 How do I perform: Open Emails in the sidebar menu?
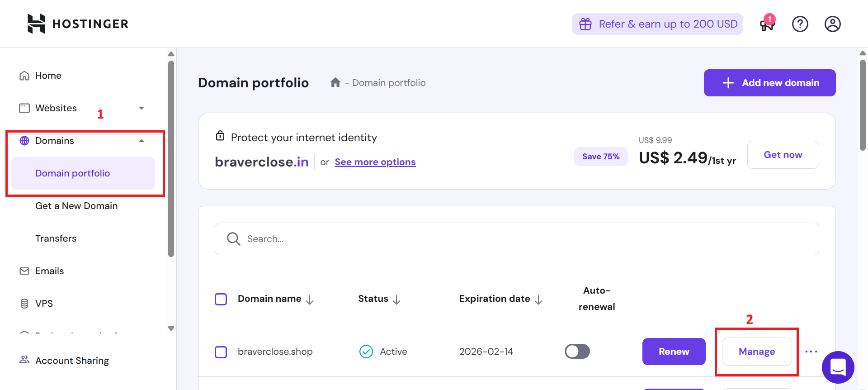(50, 271)
